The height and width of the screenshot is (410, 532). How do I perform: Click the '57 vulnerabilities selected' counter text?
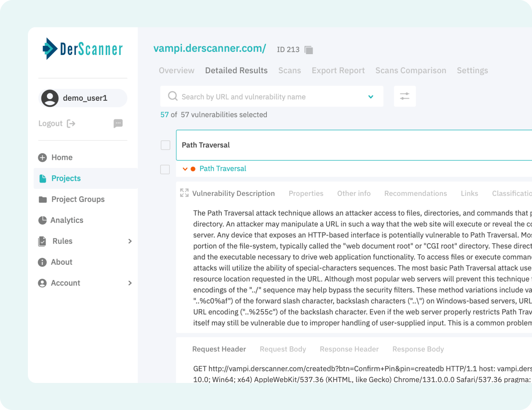coord(224,115)
